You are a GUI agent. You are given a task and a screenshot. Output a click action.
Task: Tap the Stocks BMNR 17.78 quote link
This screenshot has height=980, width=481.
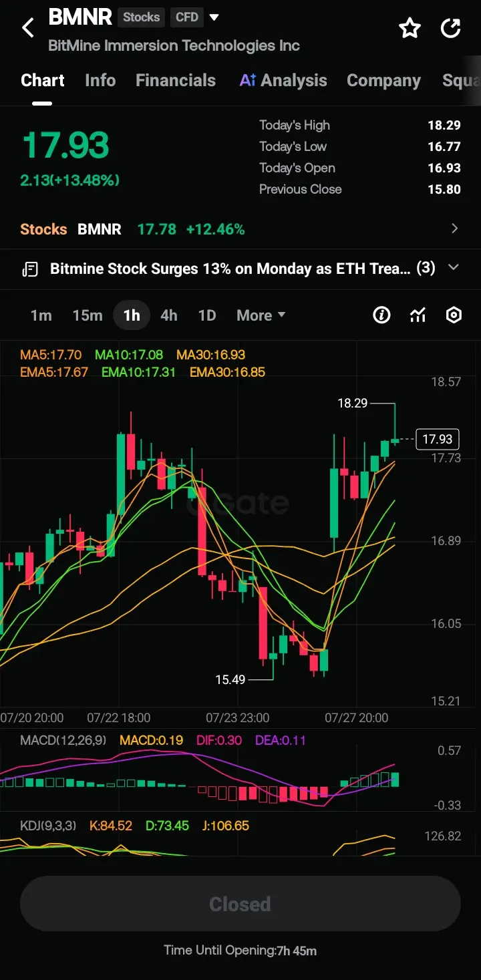pyautogui.click(x=132, y=229)
